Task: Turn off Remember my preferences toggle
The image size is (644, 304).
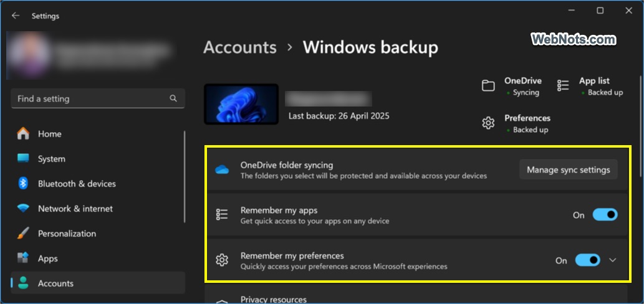Action: point(588,260)
